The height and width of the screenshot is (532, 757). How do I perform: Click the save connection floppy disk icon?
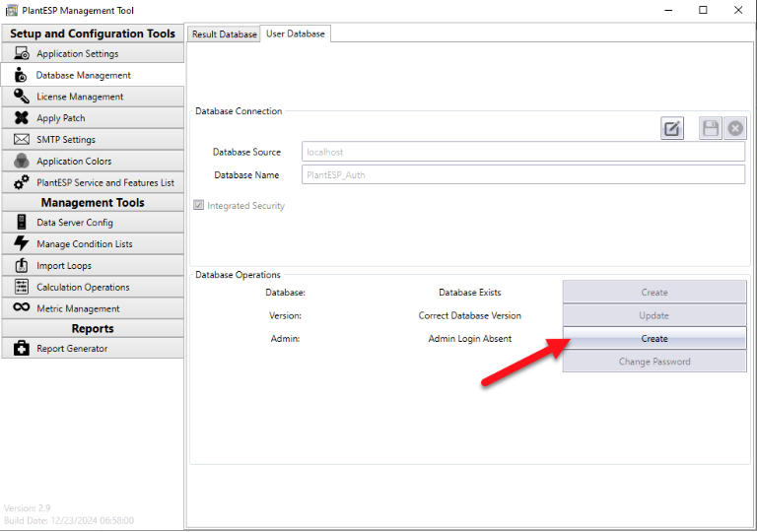(711, 128)
